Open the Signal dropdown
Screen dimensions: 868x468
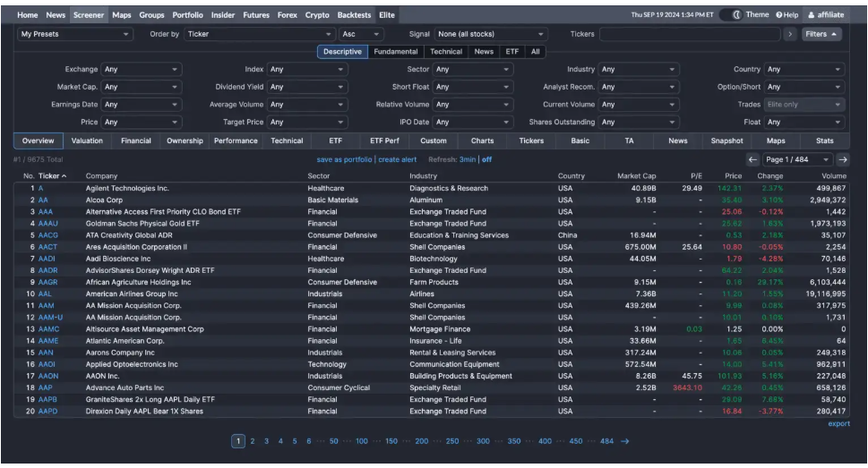click(491, 34)
